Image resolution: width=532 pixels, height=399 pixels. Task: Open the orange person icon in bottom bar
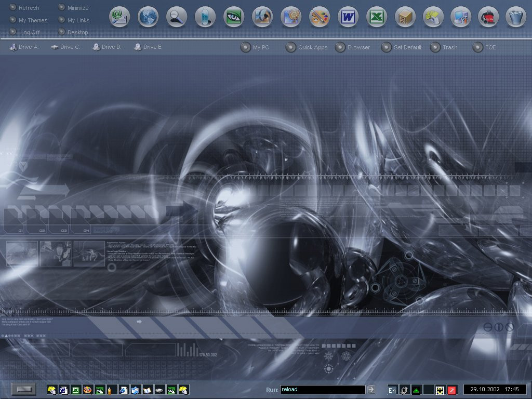click(110, 390)
